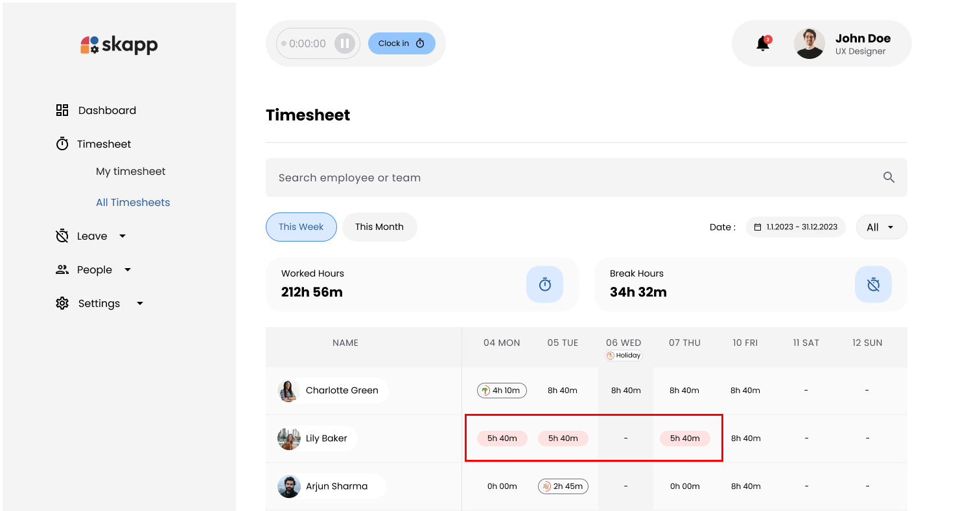Expand the Leave submenu chevron
The height and width of the screenshot is (511, 980).
pyautogui.click(x=122, y=236)
